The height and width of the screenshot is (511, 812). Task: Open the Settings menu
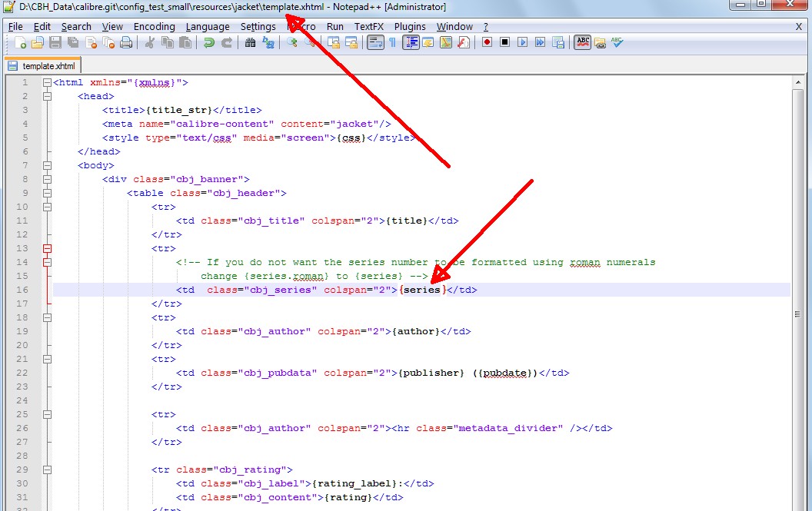[x=258, y=26]
